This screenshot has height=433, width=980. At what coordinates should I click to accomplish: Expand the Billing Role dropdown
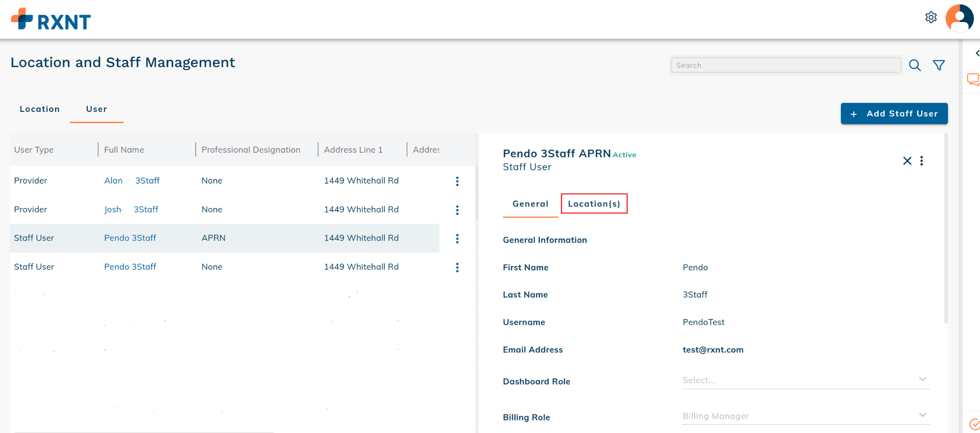[x=922, y=415]
